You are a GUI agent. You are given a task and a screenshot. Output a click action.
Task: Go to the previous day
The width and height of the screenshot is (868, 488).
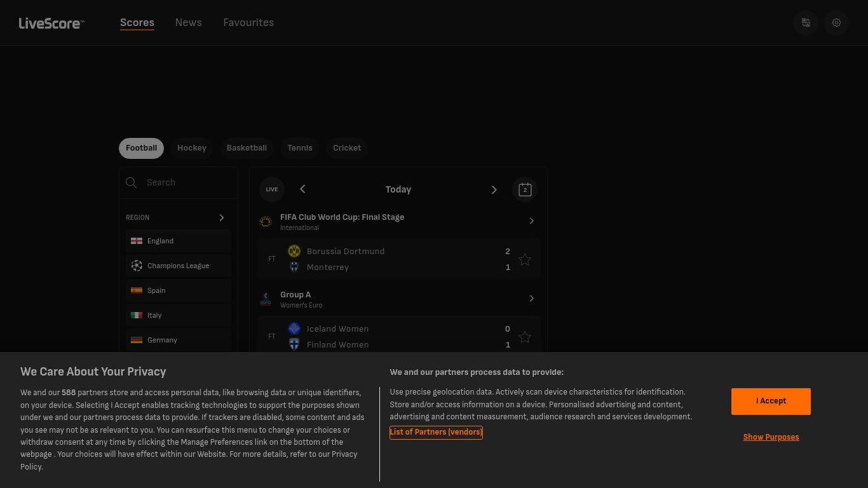(302, 189)
